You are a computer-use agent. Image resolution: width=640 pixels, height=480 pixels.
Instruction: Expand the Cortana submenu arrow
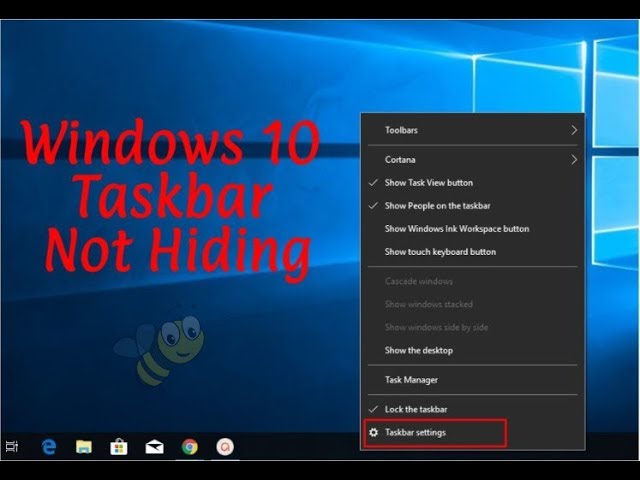[x=574, y=160]
